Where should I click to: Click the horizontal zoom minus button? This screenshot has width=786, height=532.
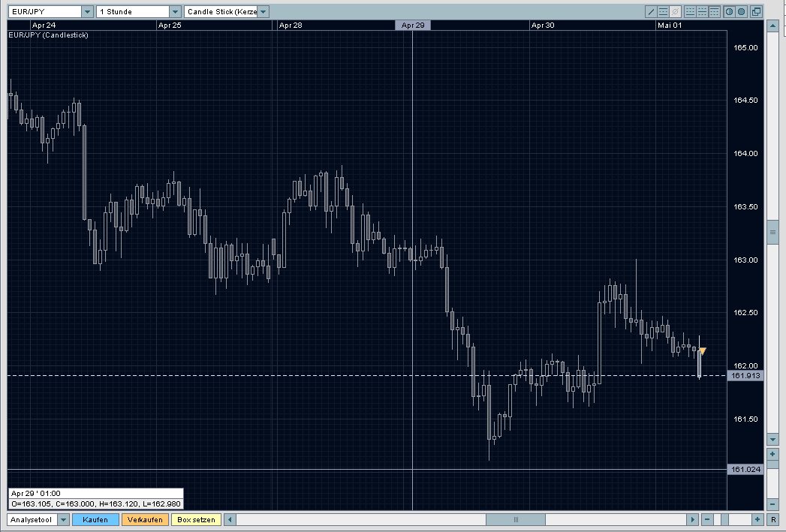pyautogui.click(x=706, y=519)
